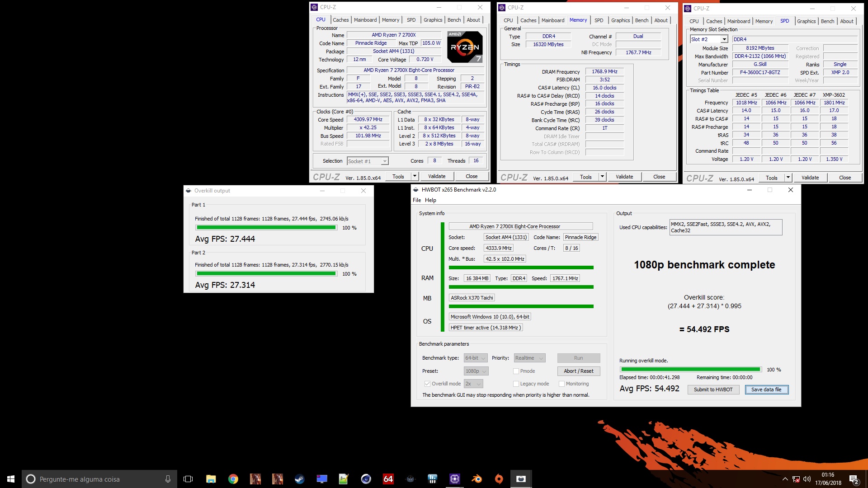
Task: Open About tab in first CPU-Z window
Action: pyautogui.click(x=473, y=20)
